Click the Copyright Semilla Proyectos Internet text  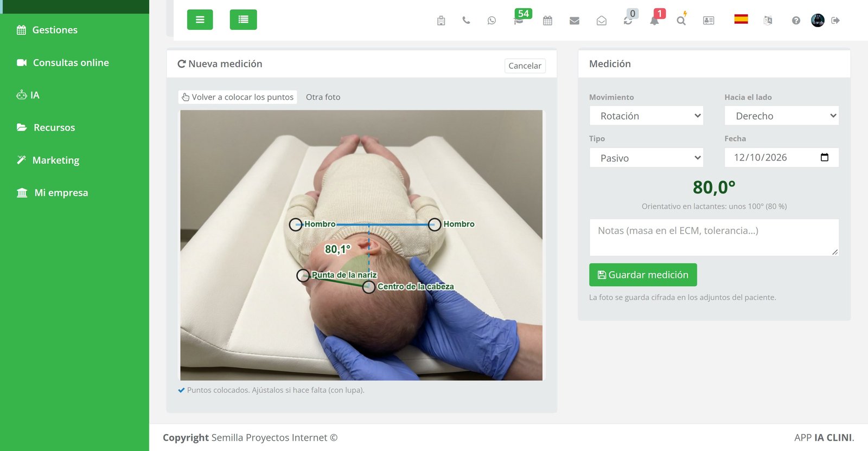click(x=250, y=437)
